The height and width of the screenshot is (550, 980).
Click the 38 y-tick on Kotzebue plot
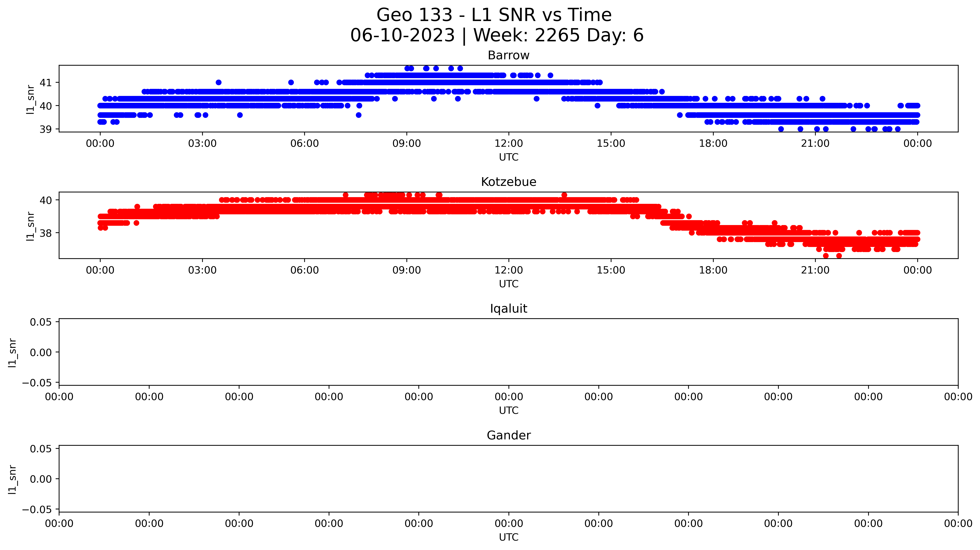click(46, 233)
